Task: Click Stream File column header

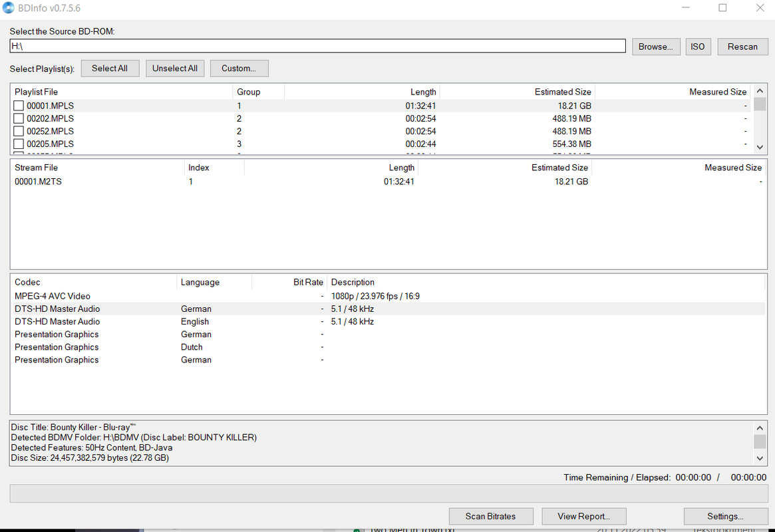Action: (97, 168)
